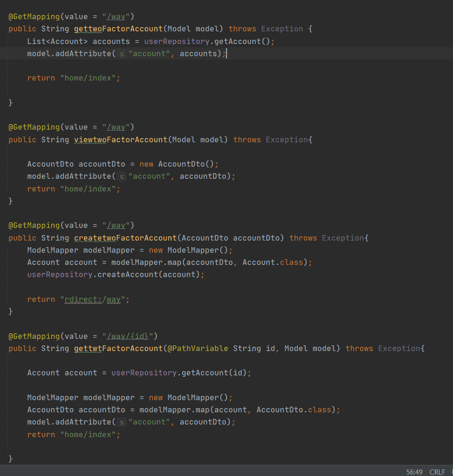Image resolution: width=453 pixels, height=476 pixels.
Task: Click 'String id' parameter
Action: [254, 349]
